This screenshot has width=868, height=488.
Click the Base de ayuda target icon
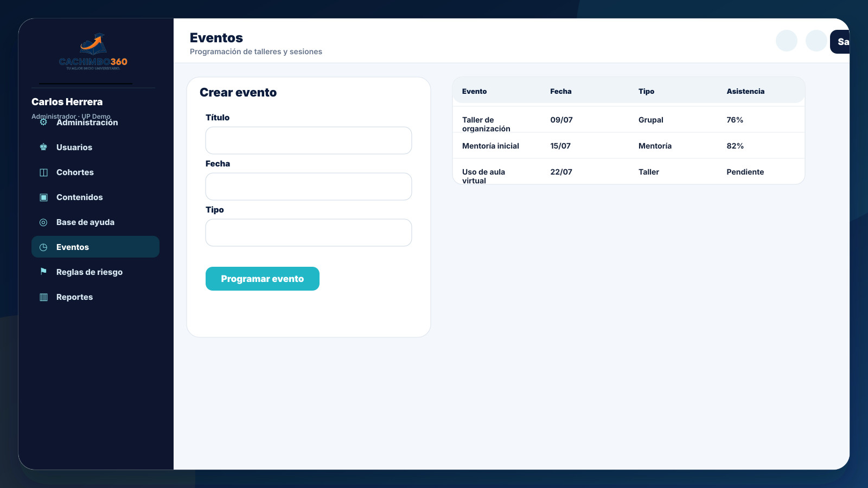(x=43, y=222)
